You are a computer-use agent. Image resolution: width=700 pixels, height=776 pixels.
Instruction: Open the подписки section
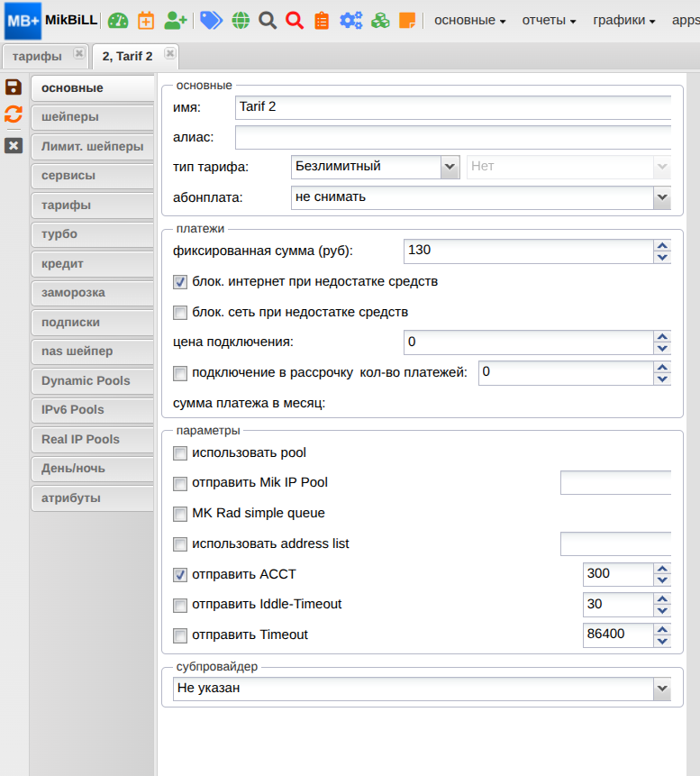coord(93,322)
